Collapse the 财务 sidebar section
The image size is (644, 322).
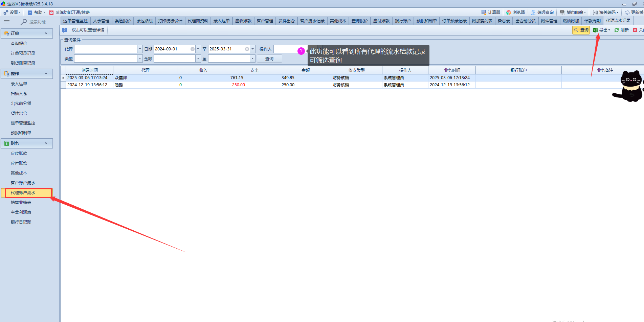coord(46,143)
